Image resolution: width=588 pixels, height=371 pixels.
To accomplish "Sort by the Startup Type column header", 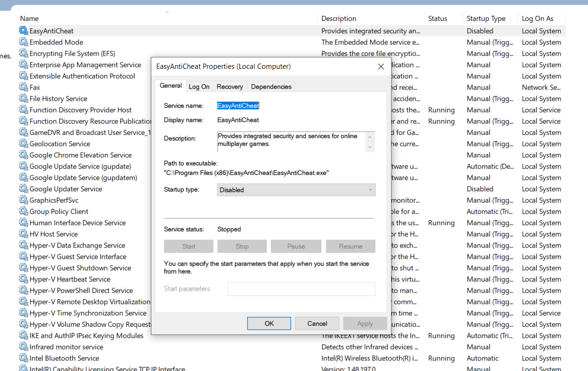I will coord(486,19).
